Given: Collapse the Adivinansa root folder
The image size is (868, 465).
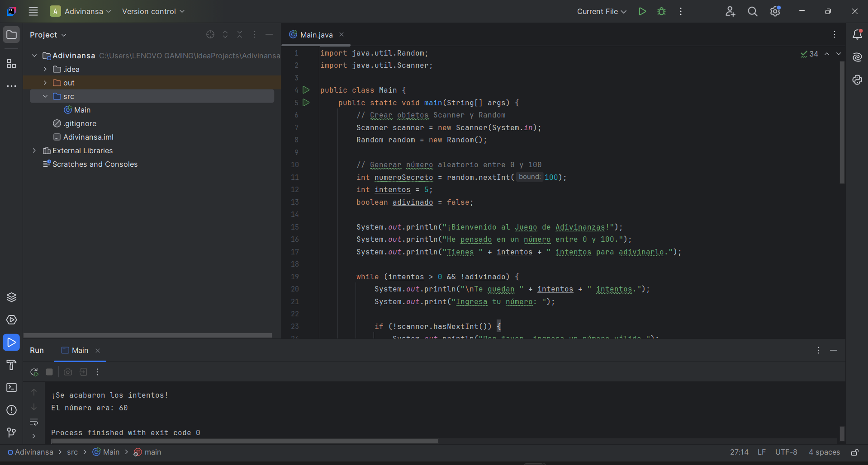Looking at the screenshot, I should [x=34, y=56].
